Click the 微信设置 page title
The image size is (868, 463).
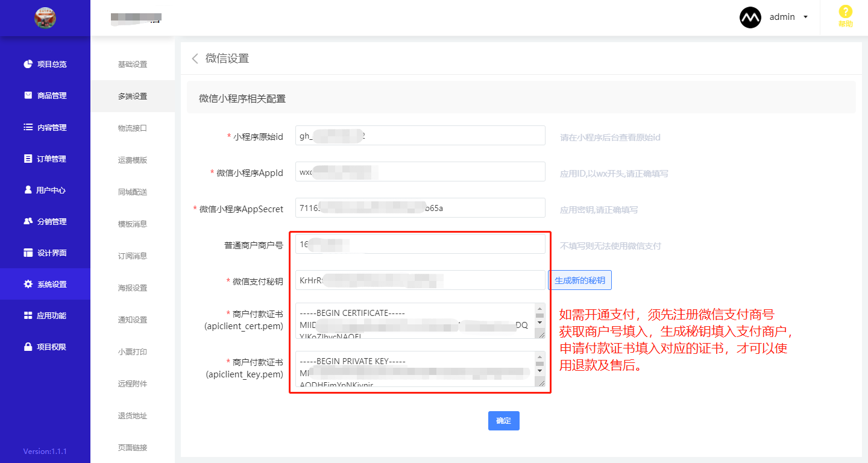[227, 58]
